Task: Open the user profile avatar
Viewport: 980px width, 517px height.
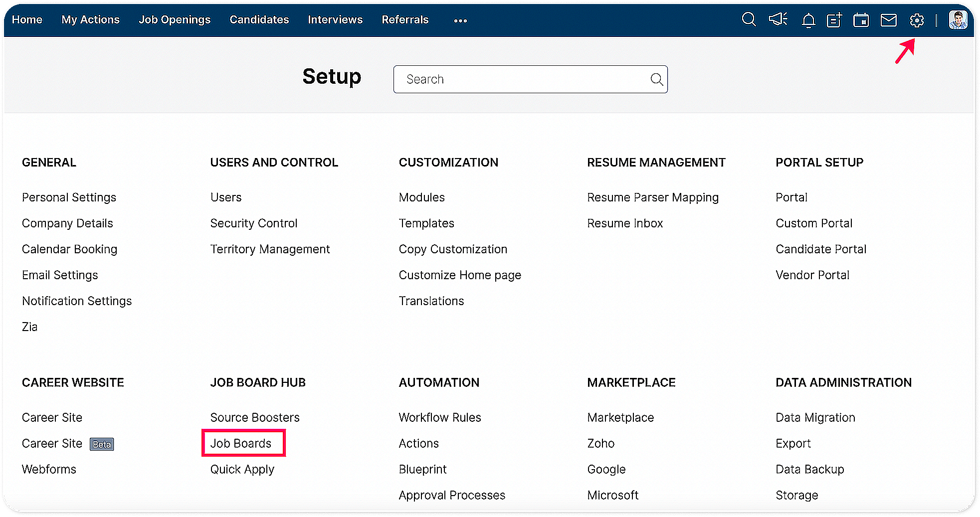Action: (958, 20)
